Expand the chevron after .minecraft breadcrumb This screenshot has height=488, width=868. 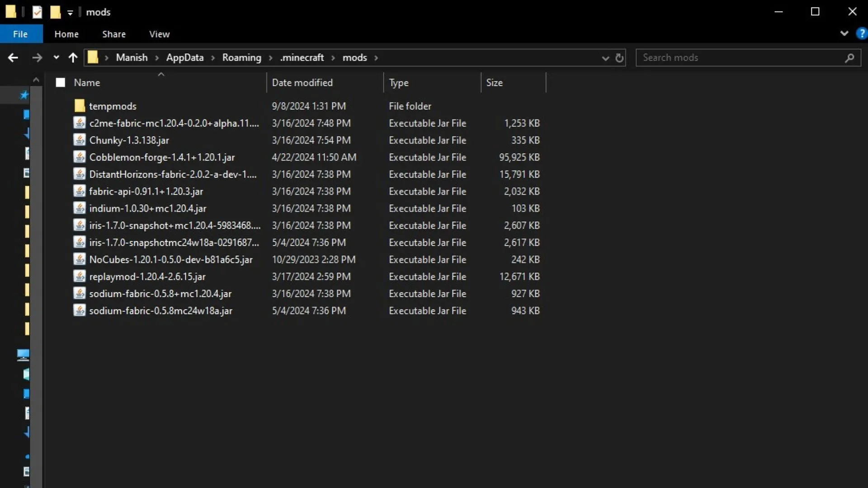point(333,58)
